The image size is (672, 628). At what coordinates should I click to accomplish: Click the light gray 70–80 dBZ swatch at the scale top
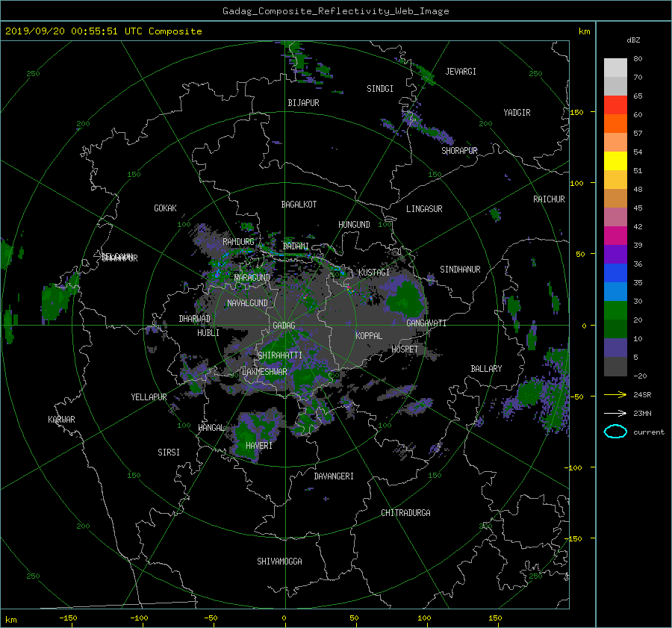(615, 68)
